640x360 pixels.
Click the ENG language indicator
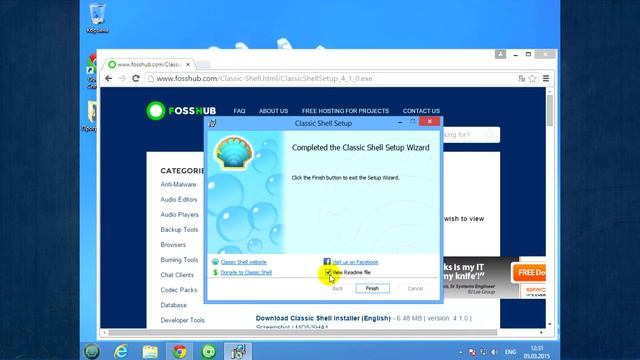pos(510,352)
